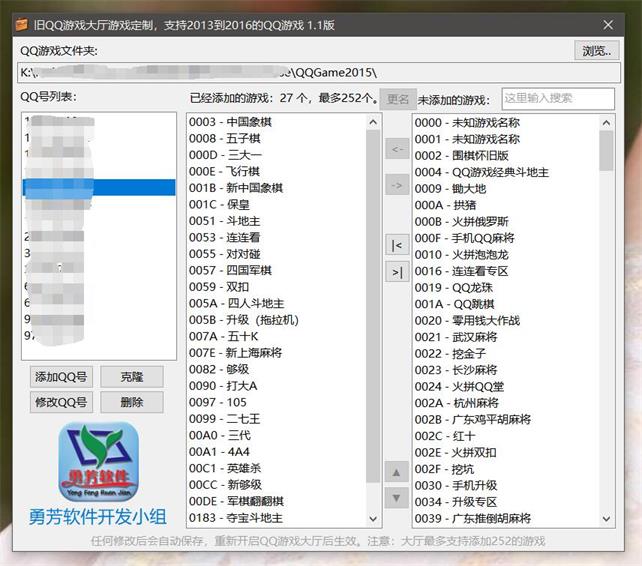Click added games list scrollbar up arrow
Viewport: 642px width, 566px height.
[374, 122]
